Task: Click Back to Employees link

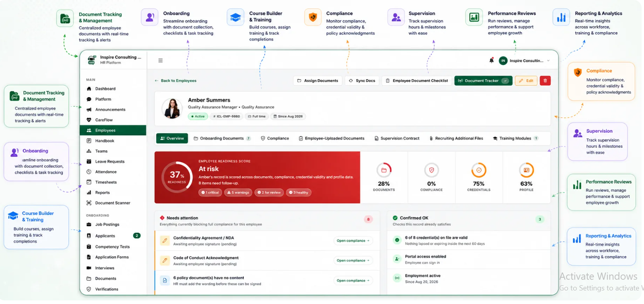Action: 176,80
